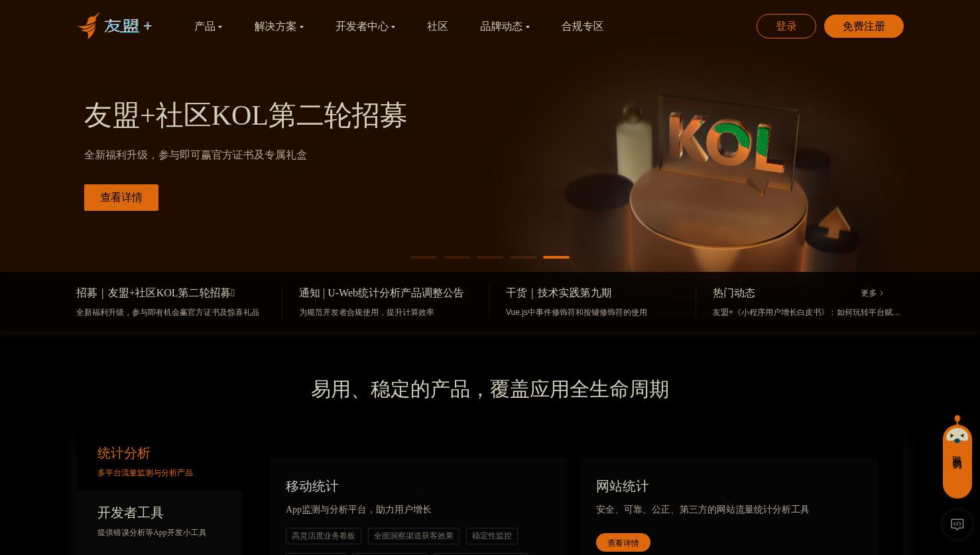980x555 pixels.
Task: Click the banner 查看详情 button
Action: (121, 198)
